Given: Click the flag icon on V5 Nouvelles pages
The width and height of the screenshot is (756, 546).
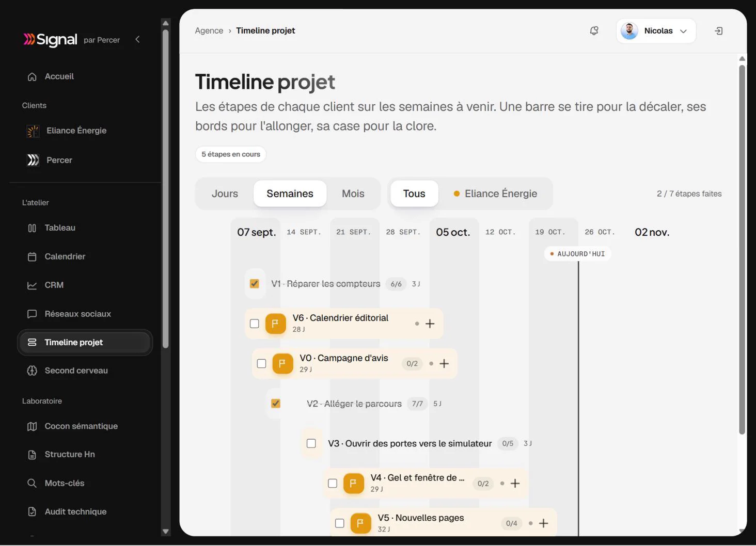Looking at the screenshot, I should [x=360, y=523].
